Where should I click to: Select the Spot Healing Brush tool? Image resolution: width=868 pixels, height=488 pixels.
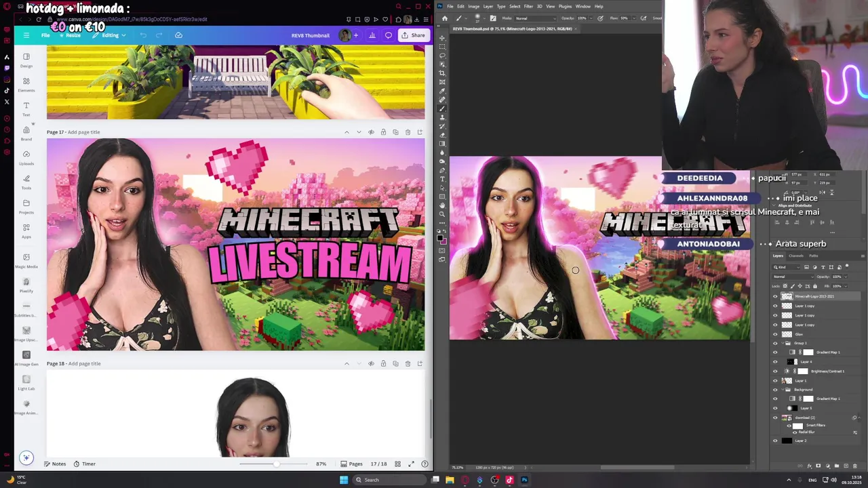[443, 100]
